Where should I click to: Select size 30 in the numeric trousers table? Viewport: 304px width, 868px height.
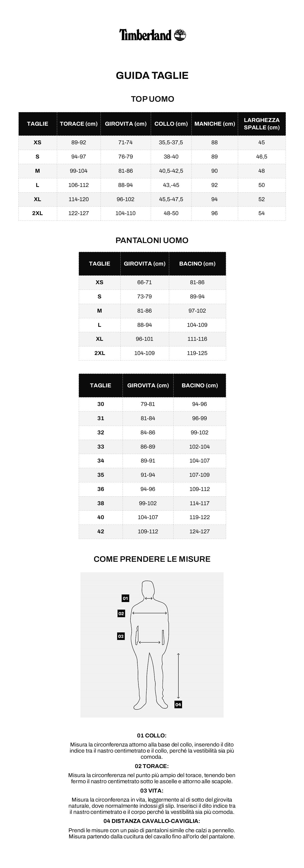pyautogui.click(x=101, y=404)
